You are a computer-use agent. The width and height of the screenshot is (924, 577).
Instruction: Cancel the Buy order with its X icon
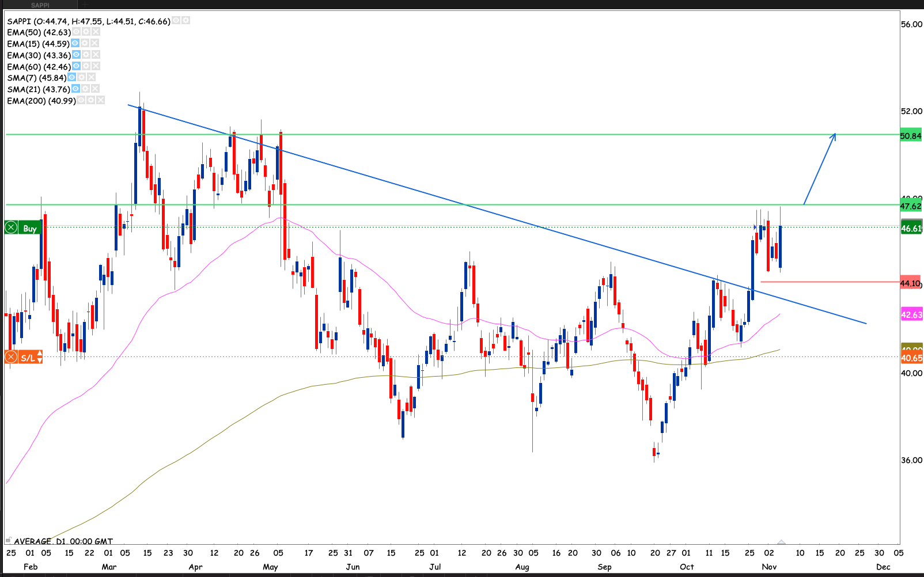tap(11, 228)
